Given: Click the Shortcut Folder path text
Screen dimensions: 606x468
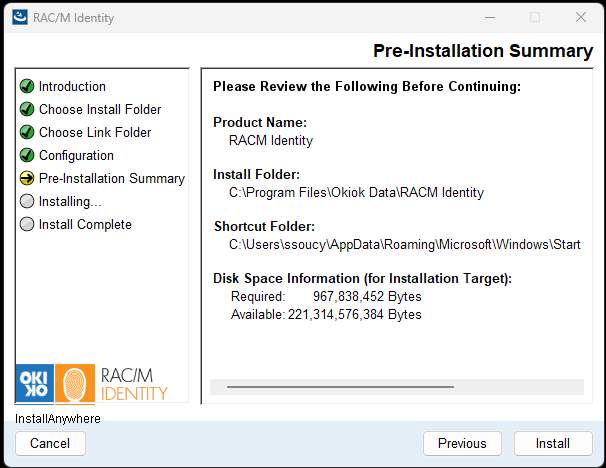Looking at the screenshot, I should point(404,244).
